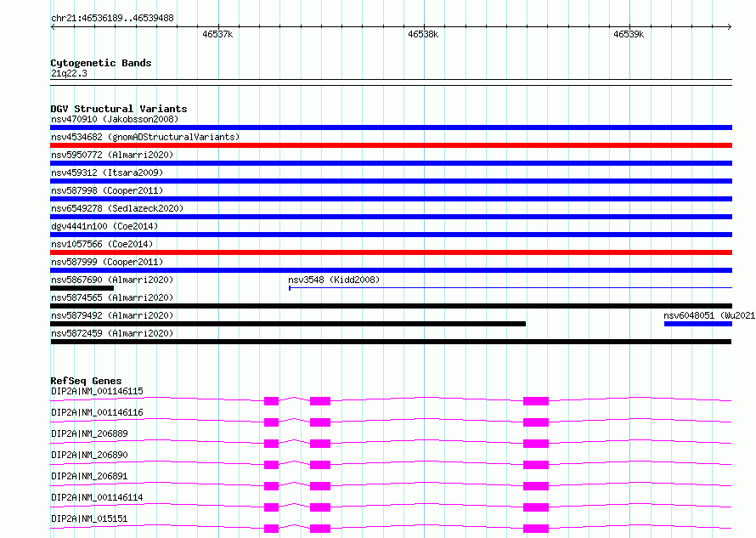This screenshot has height=538, width=756.
Task: Click the DIP2A|NM_001146116 transcript label
Action: point(97,412)
